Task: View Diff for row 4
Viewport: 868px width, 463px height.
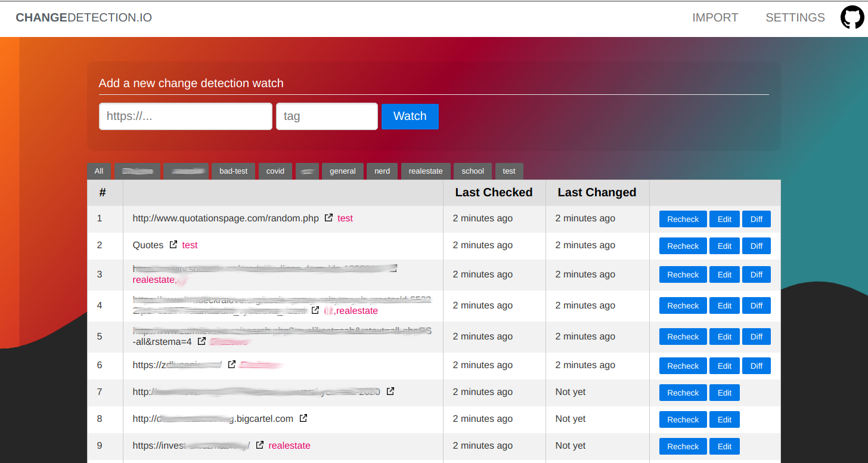Action: click(756, 305)
